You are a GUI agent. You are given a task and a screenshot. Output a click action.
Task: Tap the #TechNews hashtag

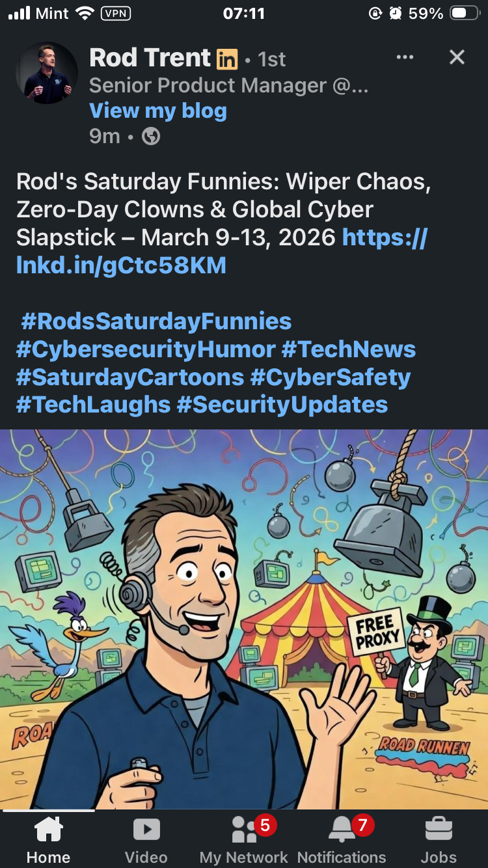pos(349,349)
